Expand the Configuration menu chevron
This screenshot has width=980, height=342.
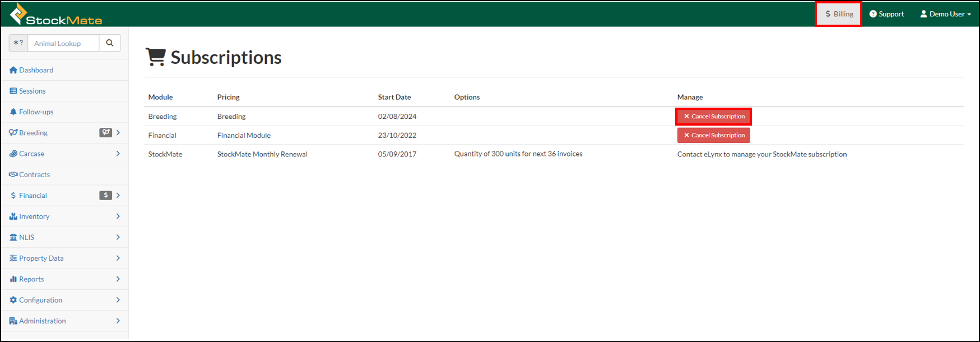coord(118,300)
